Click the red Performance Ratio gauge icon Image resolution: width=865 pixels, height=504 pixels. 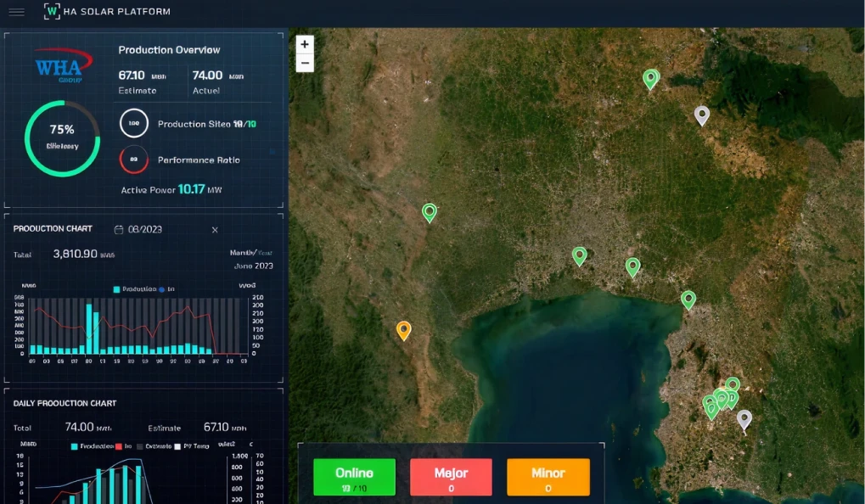(134, 160)
